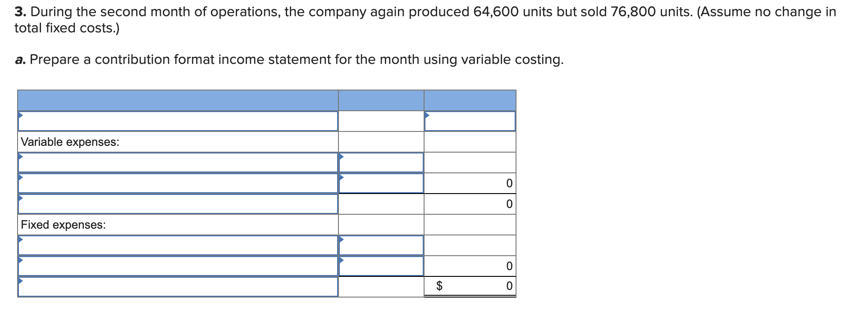The image size is (868, 325).
Task: Open the contribution margin label dropdown above Fixed expenses
Action: [178, 204]
